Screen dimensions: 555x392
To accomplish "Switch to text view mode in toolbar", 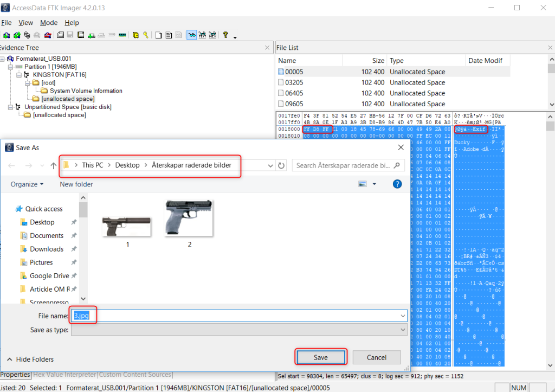I will [x=202, y=35].
